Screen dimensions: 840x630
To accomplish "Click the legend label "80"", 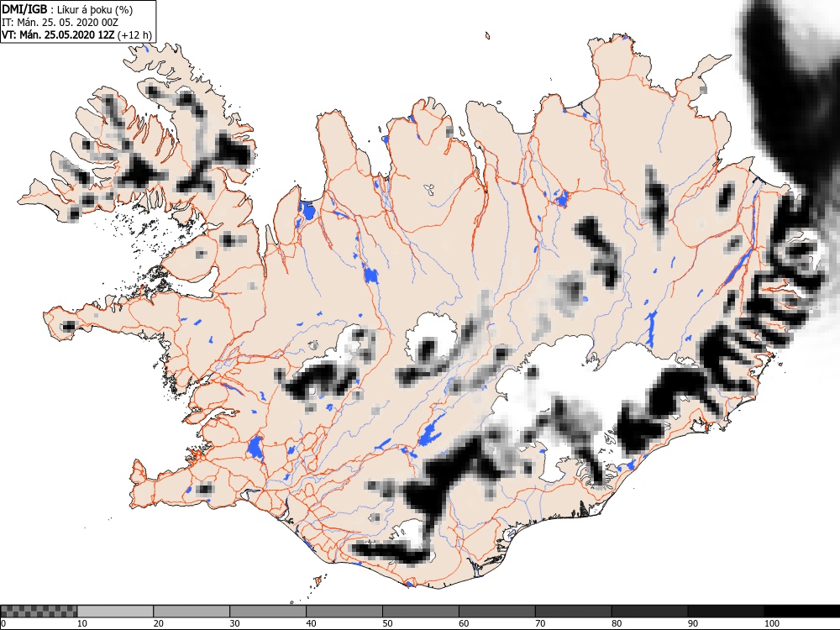I will pyautogui.click(x=617, y=623).
